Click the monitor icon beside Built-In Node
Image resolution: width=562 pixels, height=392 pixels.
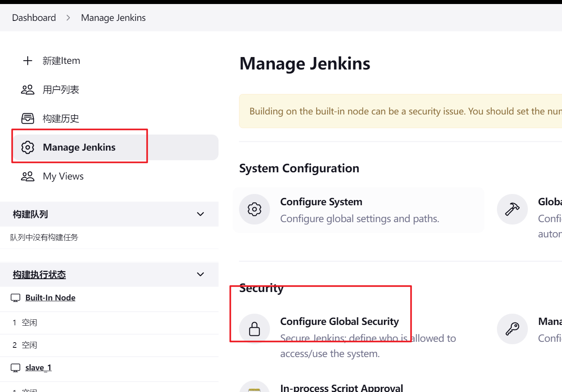15,298
